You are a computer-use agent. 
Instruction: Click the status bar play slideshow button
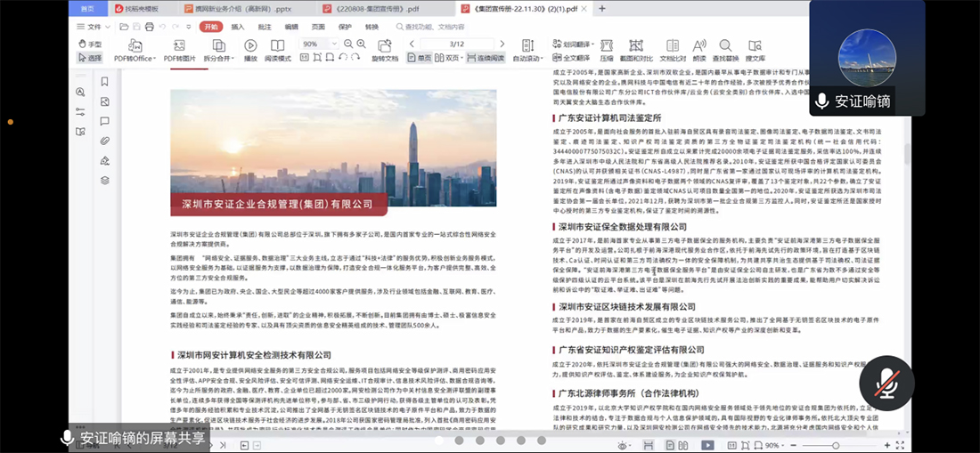click(x=706, y=446)
